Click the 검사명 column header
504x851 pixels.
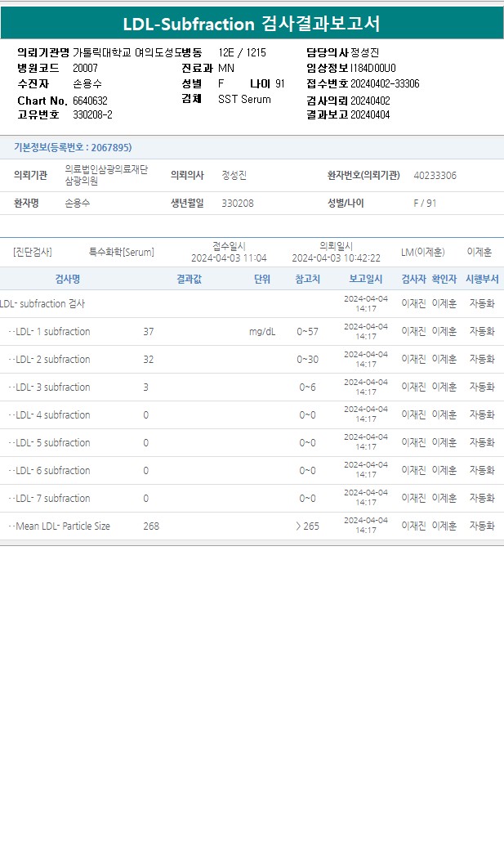pos(68,279)
